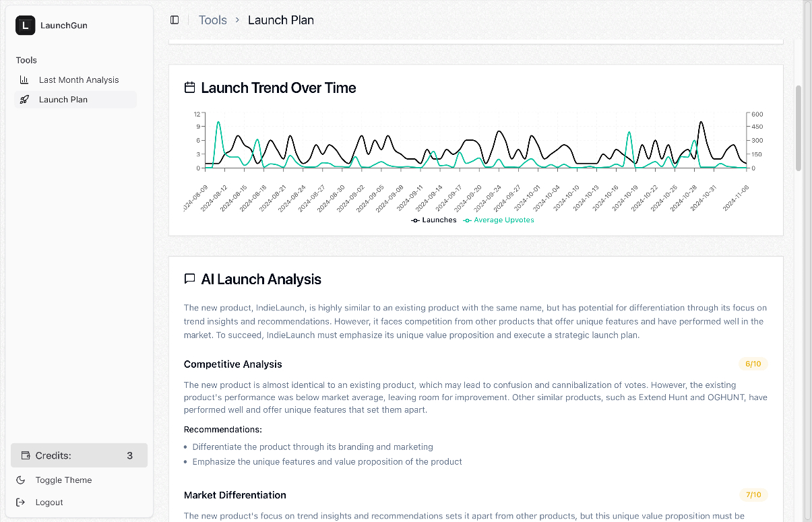Toggle Average Upvotes series in legend
The height and width of the screenshot is (522, 812).
coord(499,220)
